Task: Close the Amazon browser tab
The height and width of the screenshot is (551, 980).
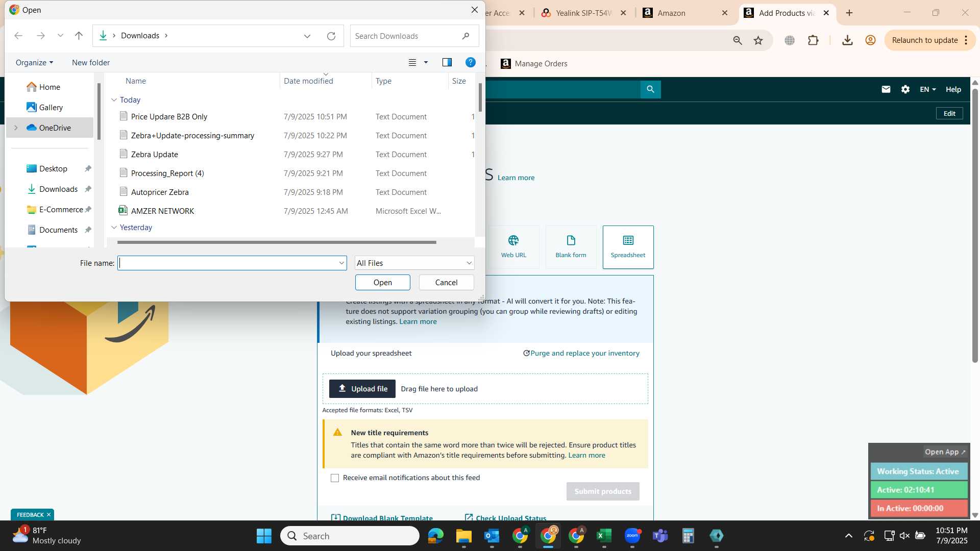Action: (725, 13)
